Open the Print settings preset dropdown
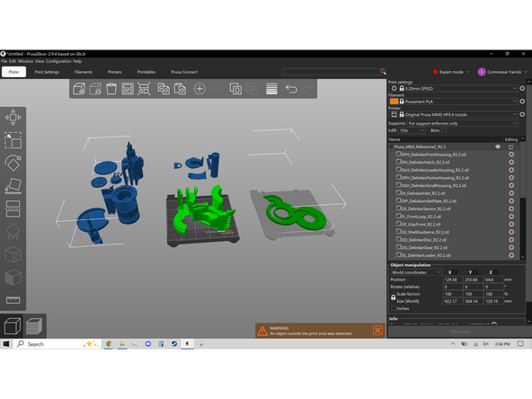 [454, 88]
